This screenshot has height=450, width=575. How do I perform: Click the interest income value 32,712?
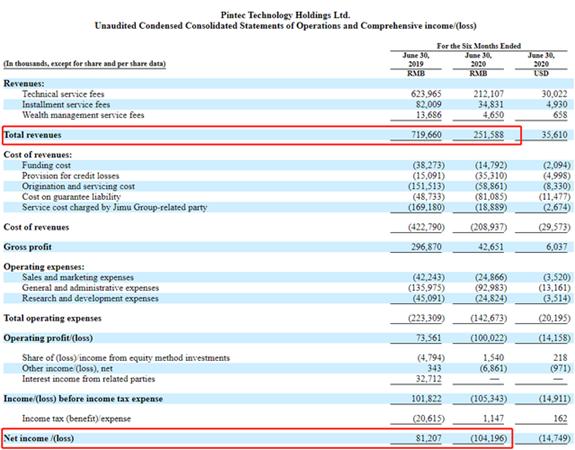[x=428, y=379]
